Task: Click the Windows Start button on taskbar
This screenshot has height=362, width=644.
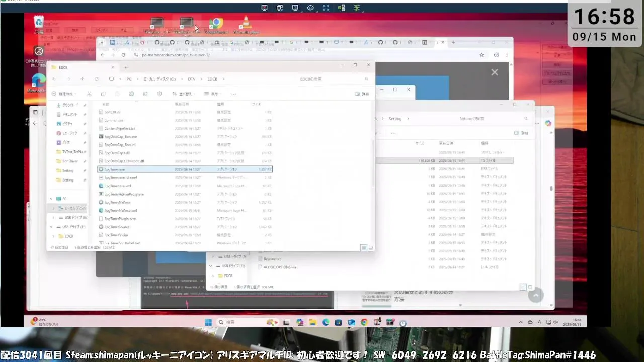Action: [208, 322]
